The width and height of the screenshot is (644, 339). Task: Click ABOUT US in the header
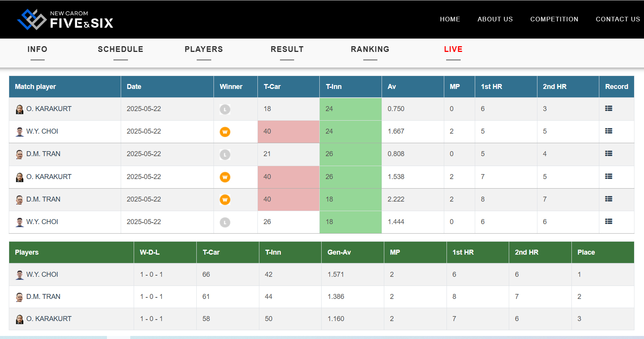coord(495,19)
